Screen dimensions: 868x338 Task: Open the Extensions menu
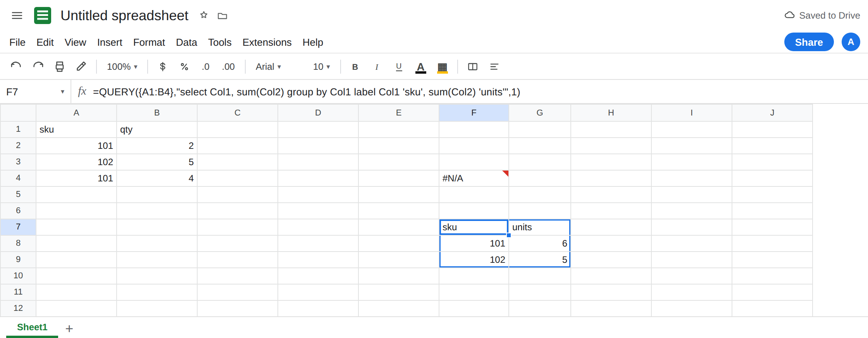[x=267, y=42]
